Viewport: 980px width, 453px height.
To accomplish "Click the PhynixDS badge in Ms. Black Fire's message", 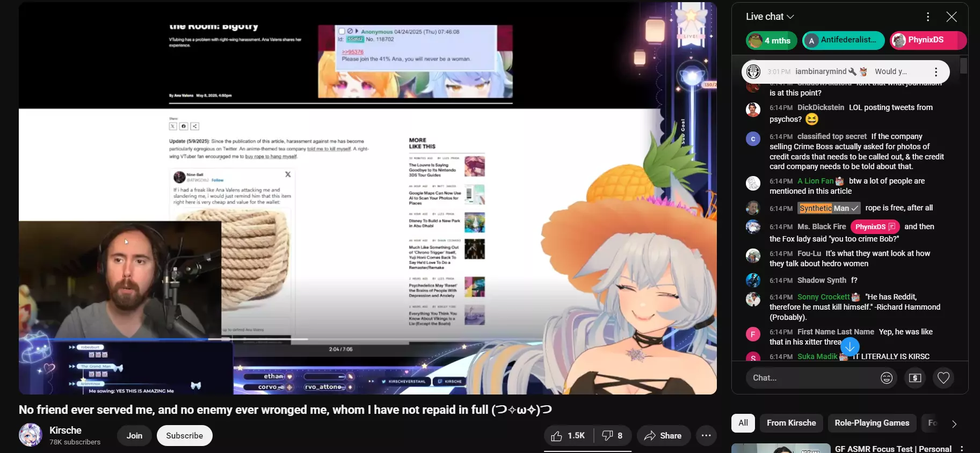I will click(x=875, y=227).
